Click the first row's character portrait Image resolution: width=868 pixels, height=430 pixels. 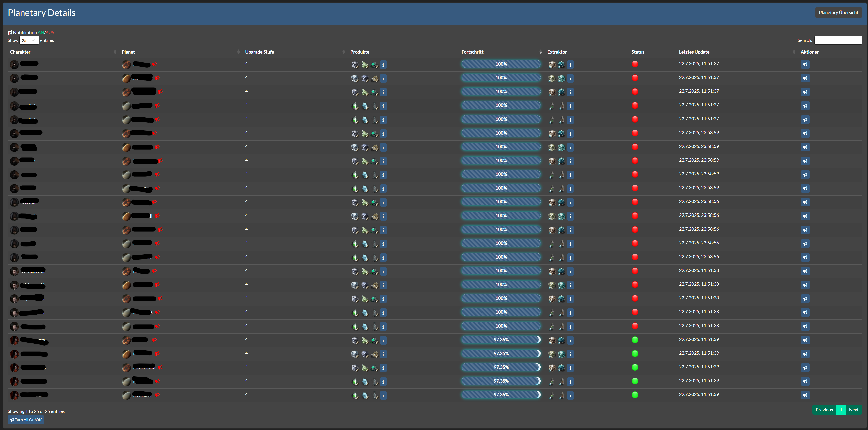tap(14, 64)
